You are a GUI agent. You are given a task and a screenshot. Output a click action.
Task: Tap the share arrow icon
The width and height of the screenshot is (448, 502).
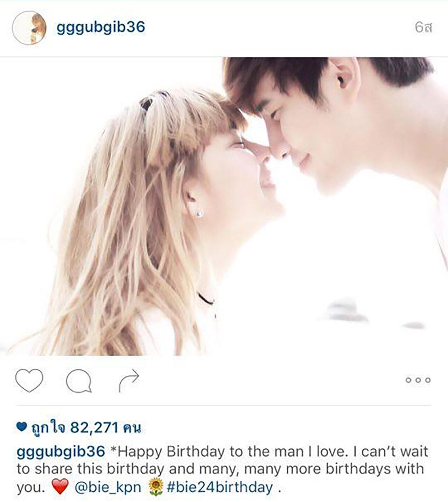point(128,381)
